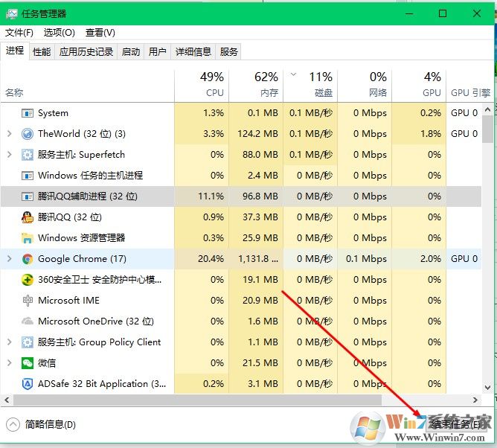
Task: Click the 结束任务(E) button
Action: (x=456, y=424)
